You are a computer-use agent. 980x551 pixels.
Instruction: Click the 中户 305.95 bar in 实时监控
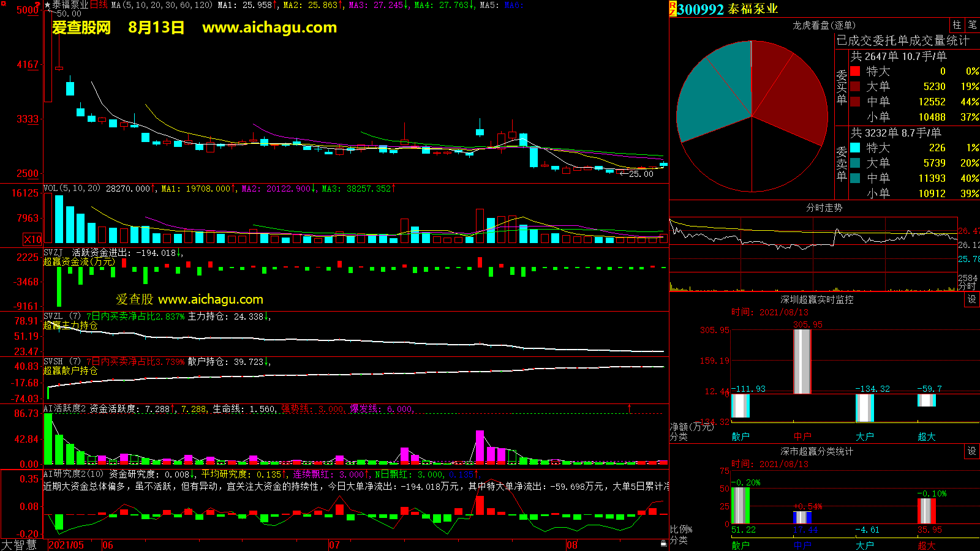click(x=802, y=361)
